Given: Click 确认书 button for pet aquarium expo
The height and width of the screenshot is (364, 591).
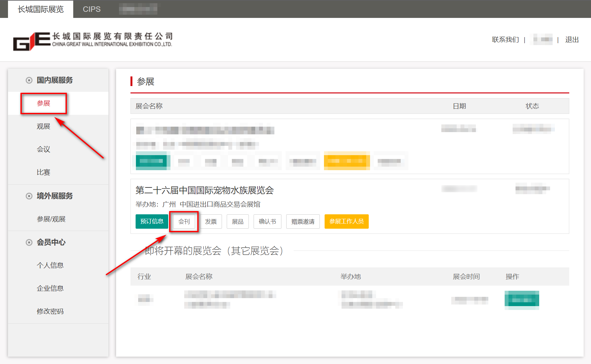Looking at the screenshot, I should point(267,221).
